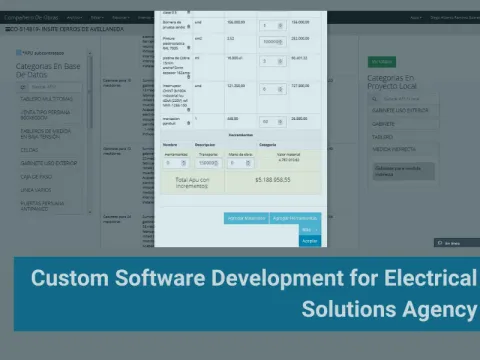Click search icon in Categorias En Base De Datos

coord(23,87)
